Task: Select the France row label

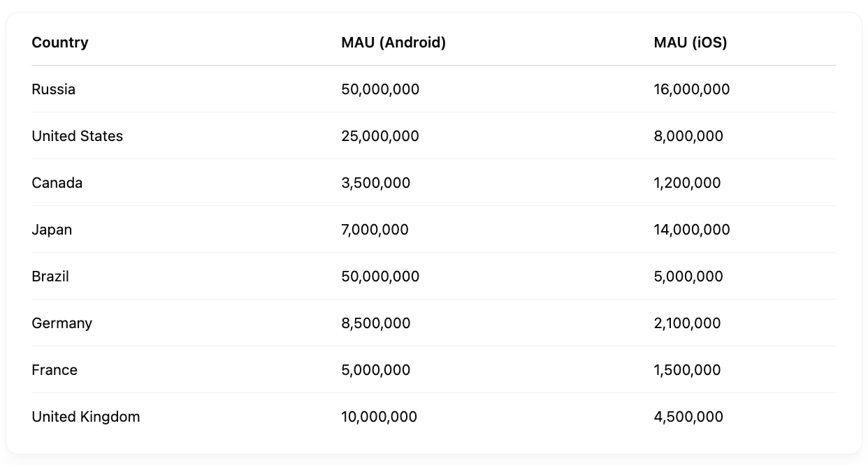Action: tap(55, 370)
